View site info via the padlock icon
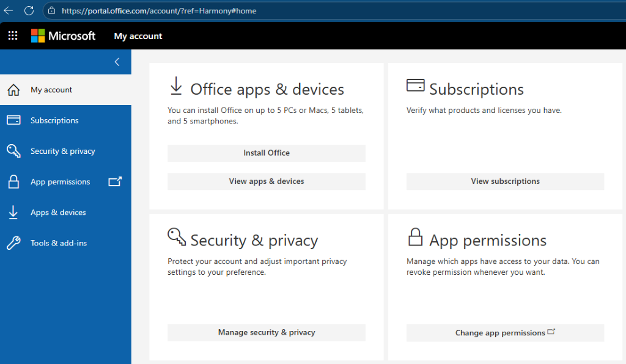626x364 pixels. pyautogui.click(x=51, y=11)
